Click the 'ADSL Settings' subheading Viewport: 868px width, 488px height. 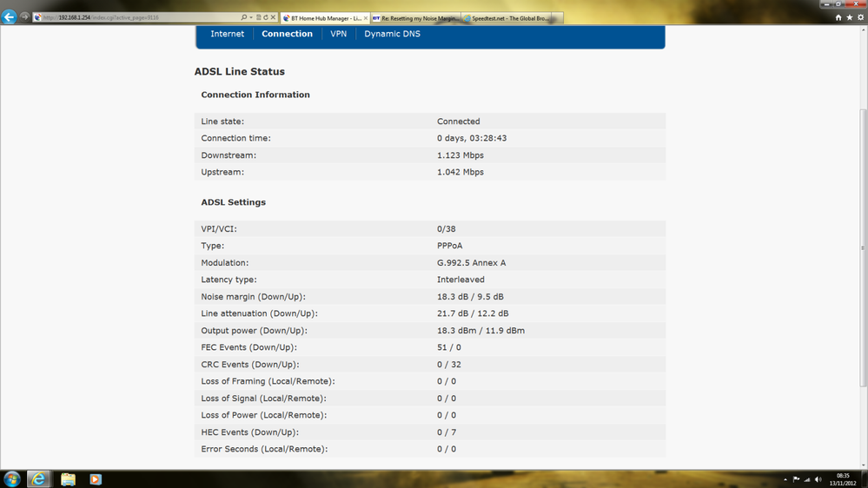[233, 202]
